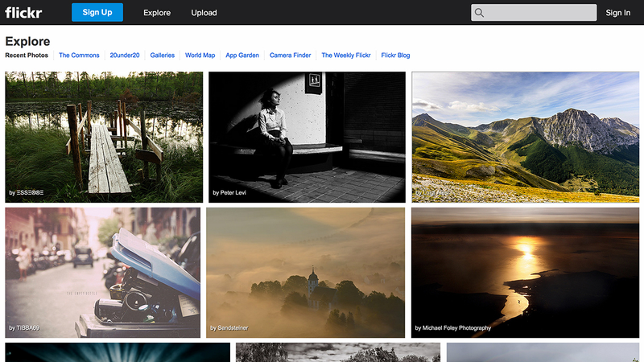Visit the App Garden

tap(242, 55)
